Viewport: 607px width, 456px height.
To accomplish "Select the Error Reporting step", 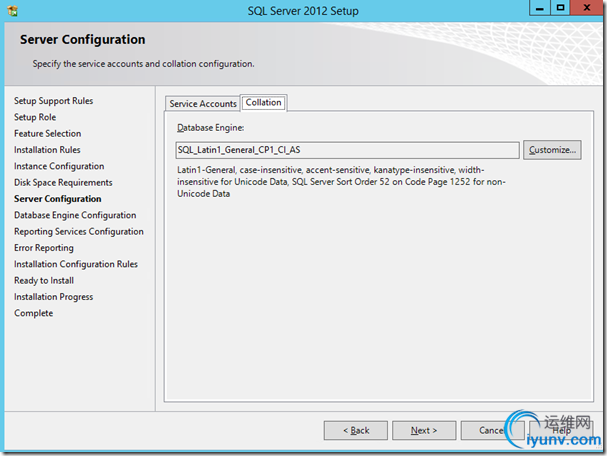I will tap(44, 248).
